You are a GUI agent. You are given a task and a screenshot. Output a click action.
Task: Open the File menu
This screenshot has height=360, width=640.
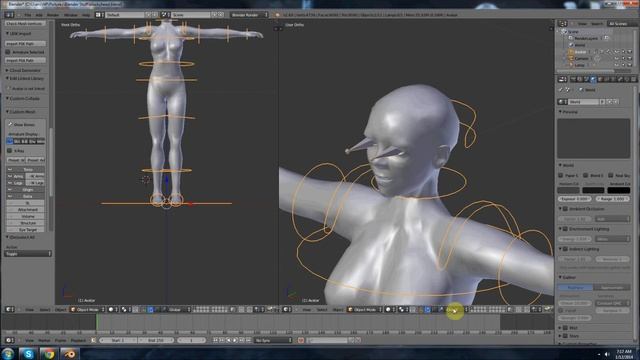coord(27,15)
